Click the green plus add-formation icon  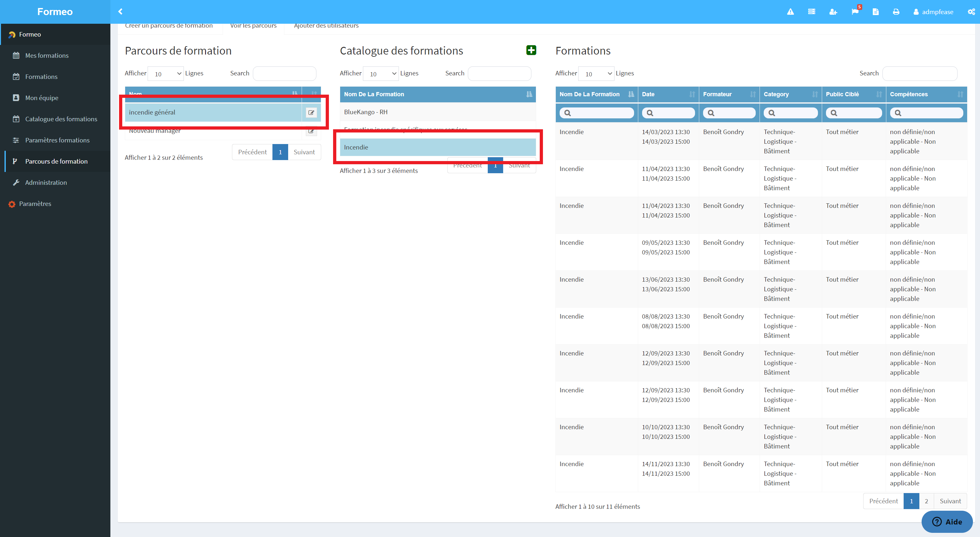[x=531, y=50]
